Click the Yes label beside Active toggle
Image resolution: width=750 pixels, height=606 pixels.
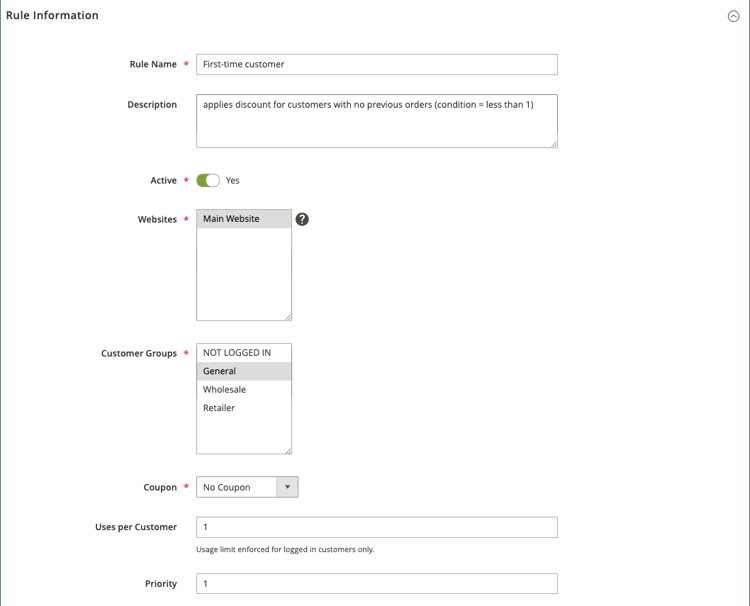pos(232,180)
